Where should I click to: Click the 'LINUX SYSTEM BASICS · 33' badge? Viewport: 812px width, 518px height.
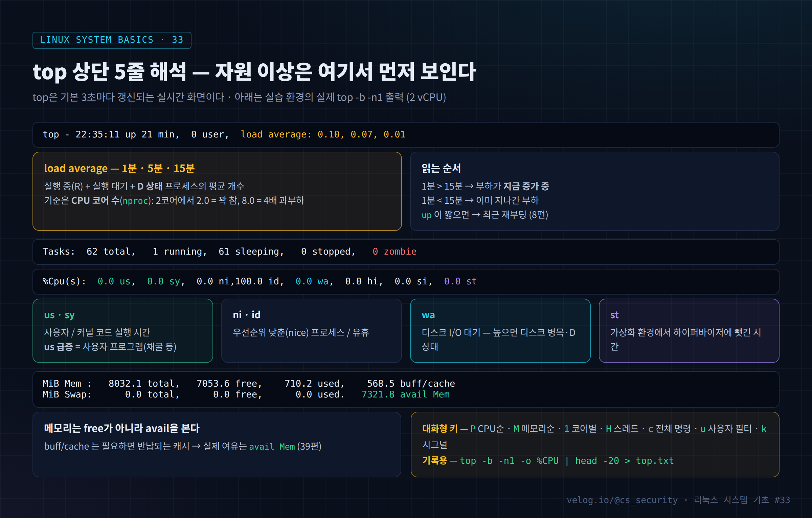pos(112,40)
